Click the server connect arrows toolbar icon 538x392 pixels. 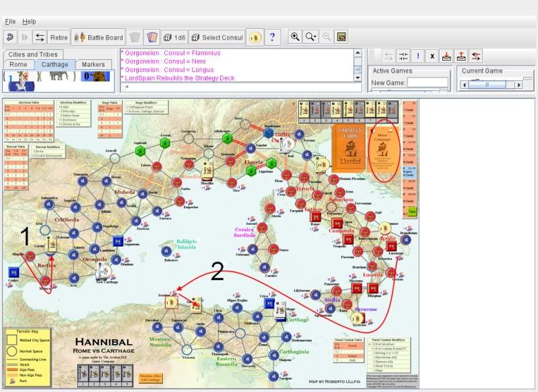(x=40, y=37)
